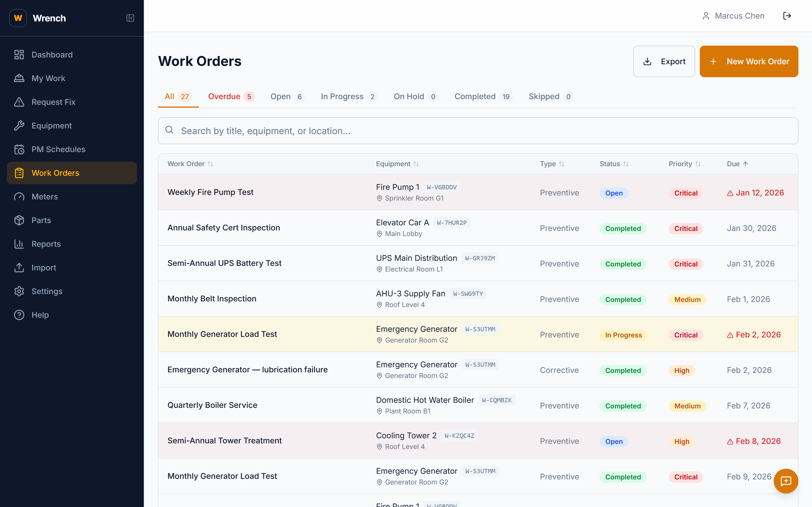This screenshot has height=507, width=812.
Task: Toggle the Due date sort direction
Action: click(x=745, y=164)
